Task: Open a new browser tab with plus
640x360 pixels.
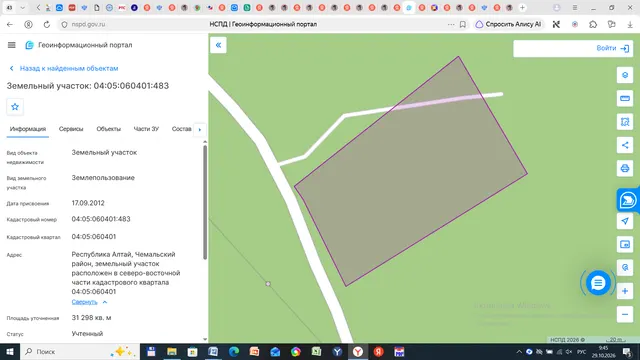Action: click(522, 8)
